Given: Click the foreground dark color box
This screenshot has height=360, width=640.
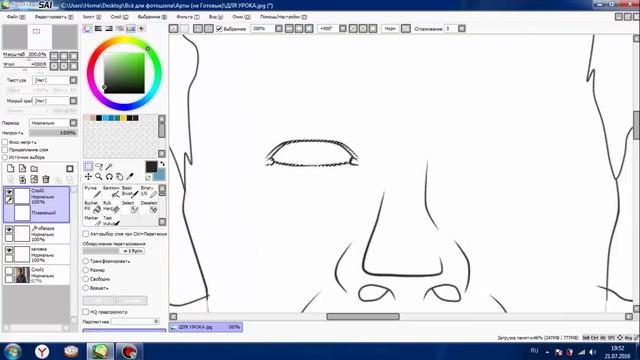Looking at the screenshot, I should 151,166.
